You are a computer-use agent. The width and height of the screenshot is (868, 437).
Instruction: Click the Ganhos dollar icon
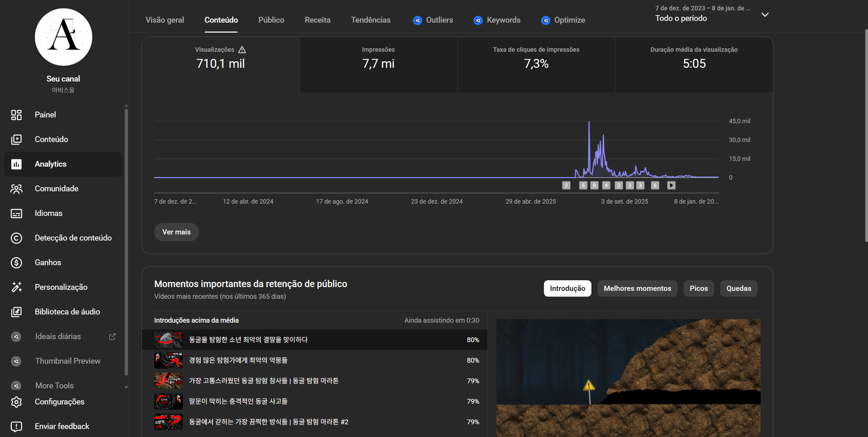(x=16, y=263)
